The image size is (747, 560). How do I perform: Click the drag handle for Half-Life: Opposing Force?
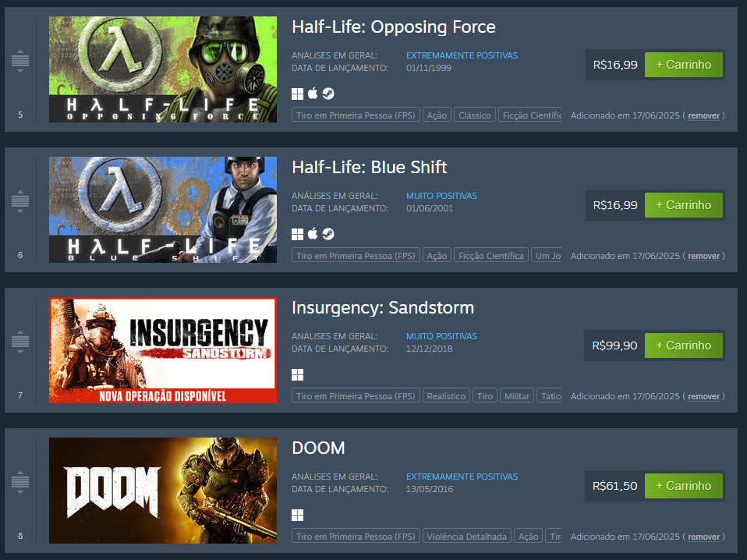point(20,61)
